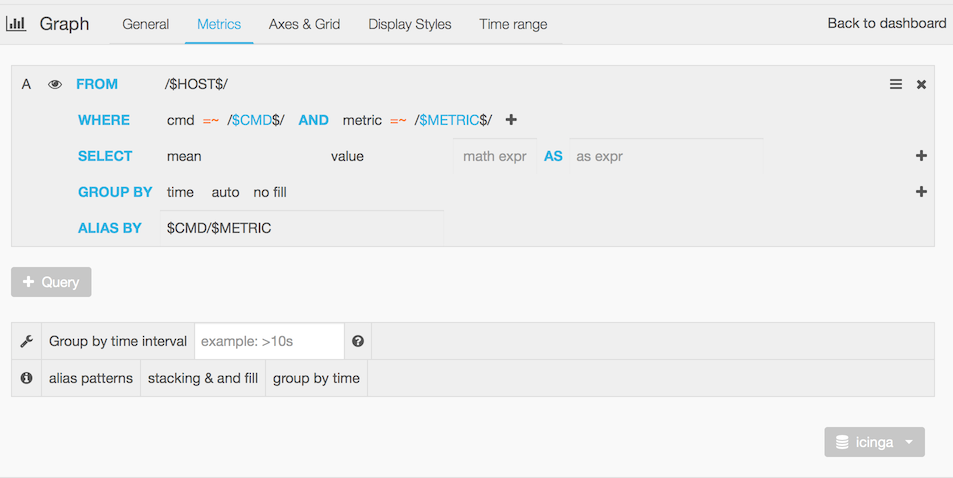Open the icinga datasource dropdown
The height and width of the screenshot is (478, 953).
tap(874, 442)
